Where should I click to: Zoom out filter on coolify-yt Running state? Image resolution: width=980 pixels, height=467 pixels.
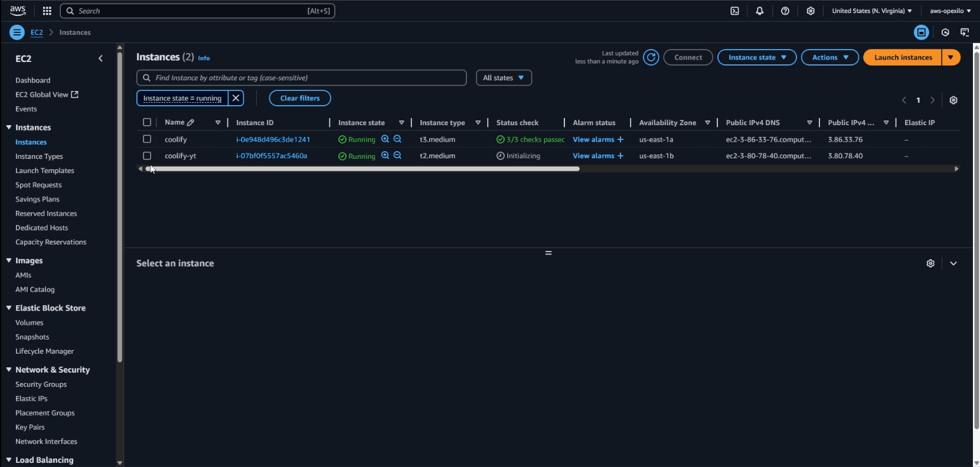(398, 156)
